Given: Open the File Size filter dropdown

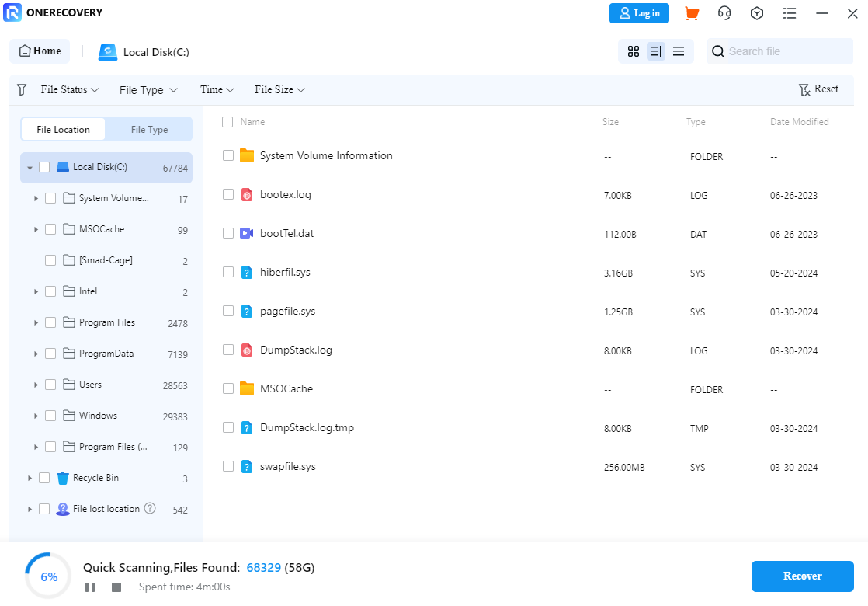Looking at the screenshot, I should [x=279, y=90].
